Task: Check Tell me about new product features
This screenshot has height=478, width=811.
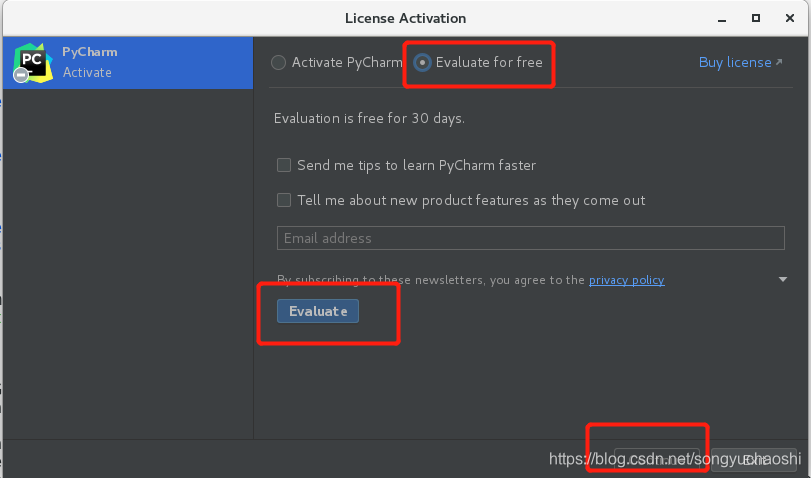Action: point(284,200)
